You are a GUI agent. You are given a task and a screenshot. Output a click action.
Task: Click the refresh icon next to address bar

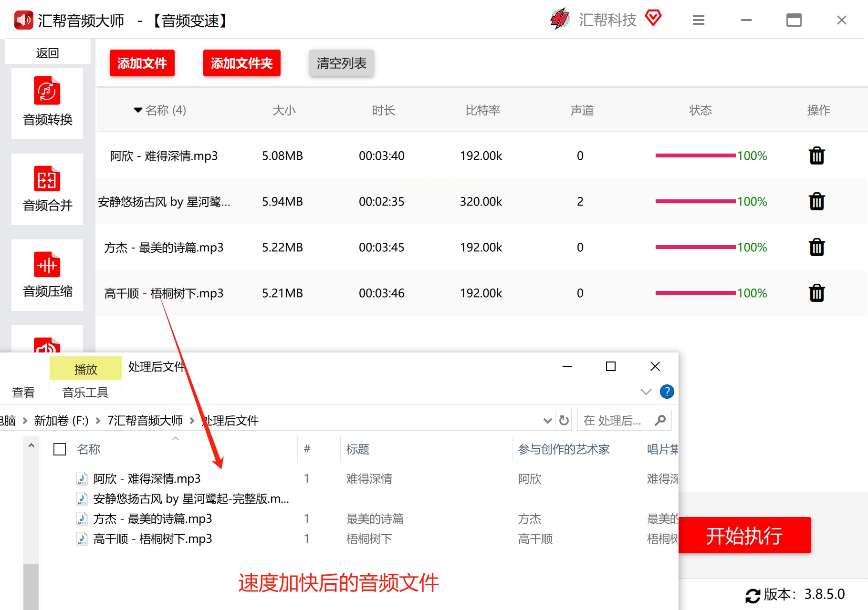click(x=564, y=420)
